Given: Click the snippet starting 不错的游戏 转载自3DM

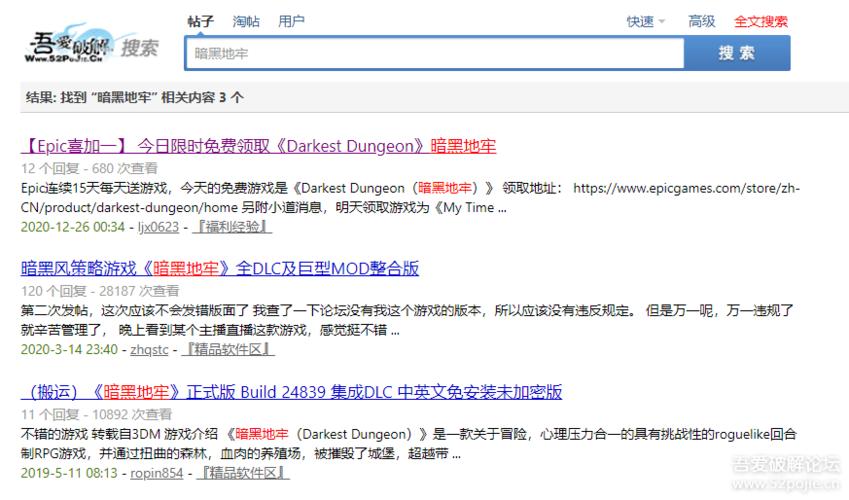Looking at the screenshot, I should [x=409, y=444].
